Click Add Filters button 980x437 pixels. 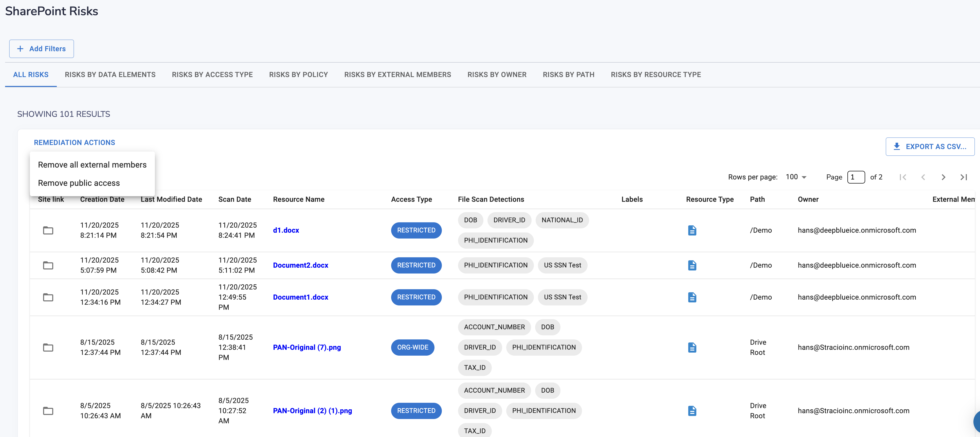42,49
